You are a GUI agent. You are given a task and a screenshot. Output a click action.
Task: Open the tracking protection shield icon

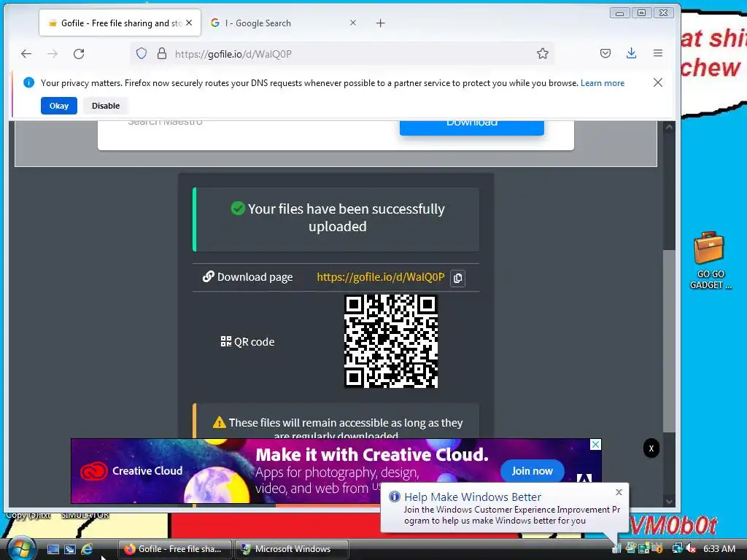(142, 54)
